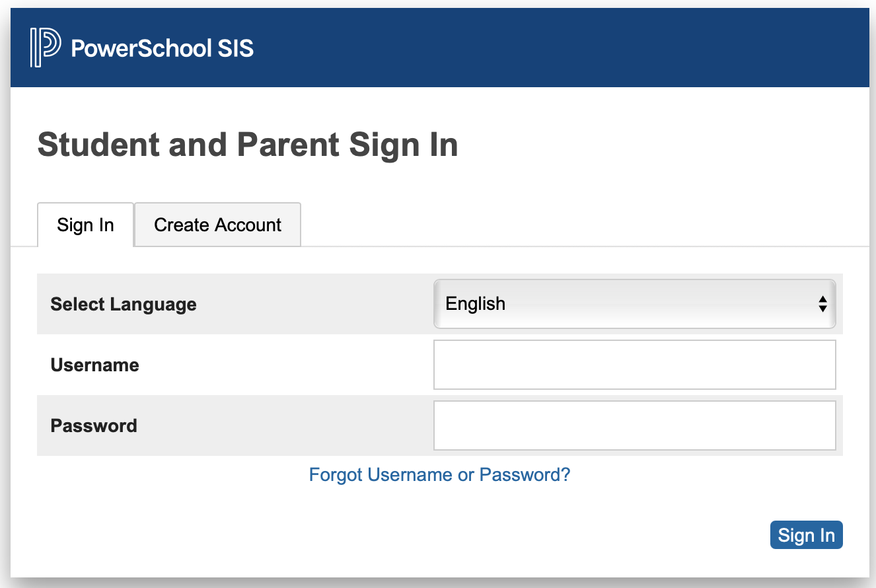Select the Sign In tab
Viewport: 876px width, 588px height.
pos(86,225)
